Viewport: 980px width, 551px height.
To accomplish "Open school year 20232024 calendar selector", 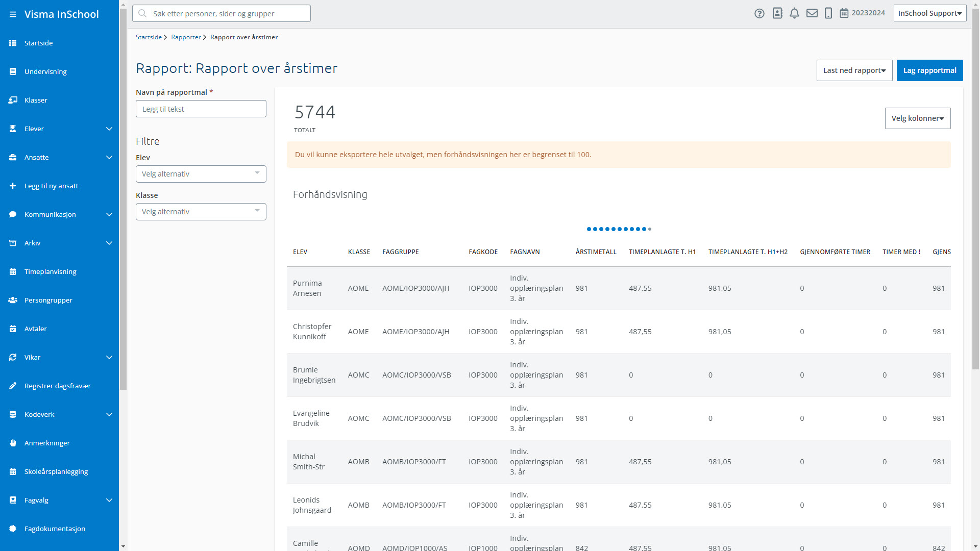I will click(x=863, y=13).
